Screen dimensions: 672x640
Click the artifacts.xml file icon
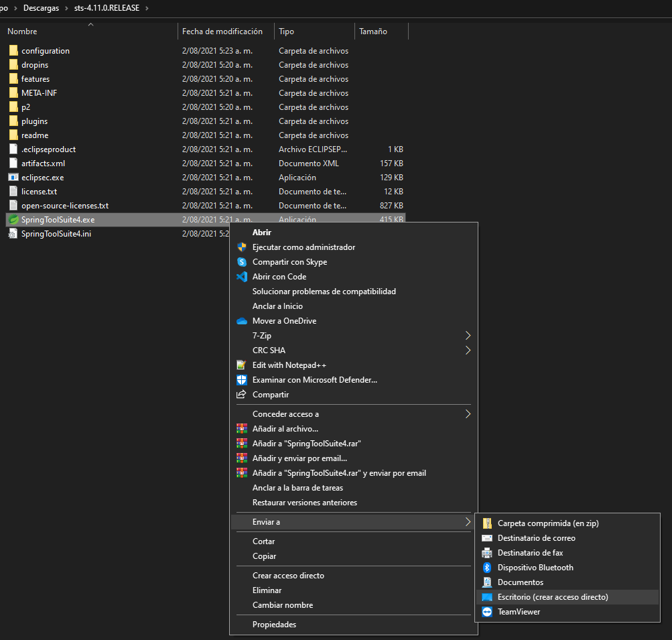(13, 164)
